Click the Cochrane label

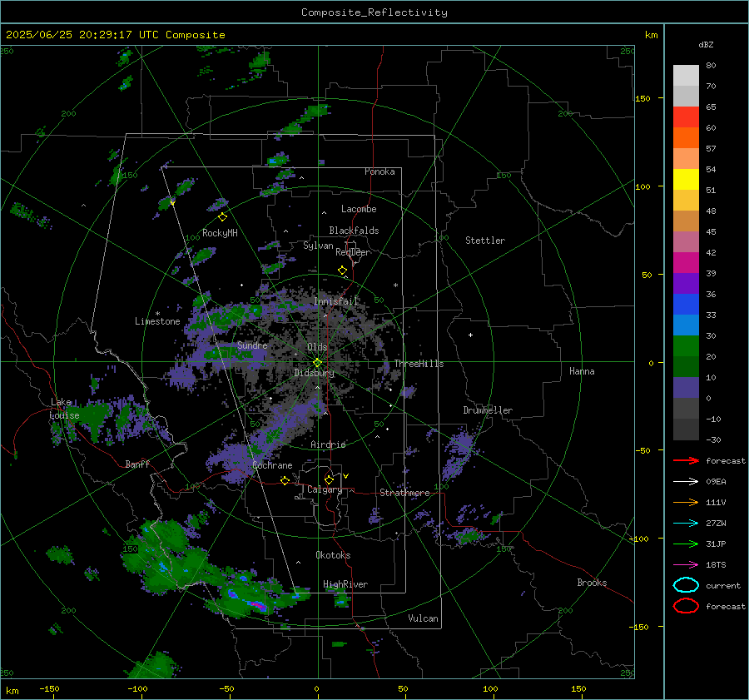click(272, 465)
